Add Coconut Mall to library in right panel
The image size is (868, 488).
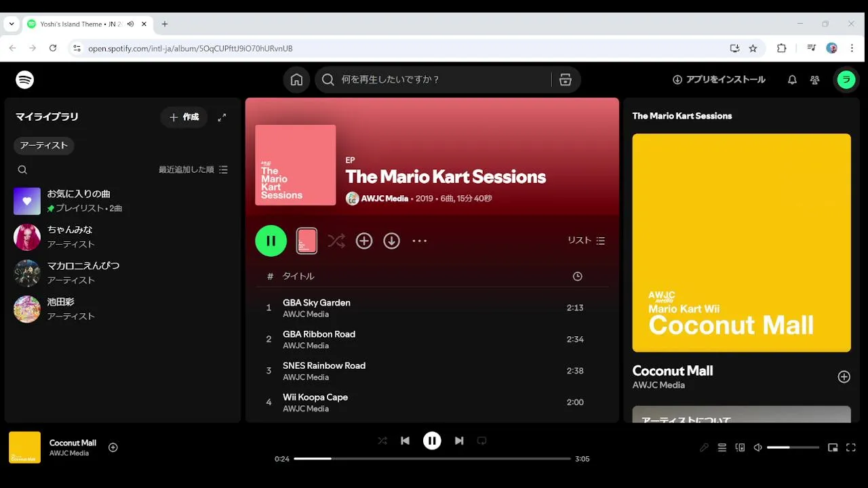click(x=844, y=377)
